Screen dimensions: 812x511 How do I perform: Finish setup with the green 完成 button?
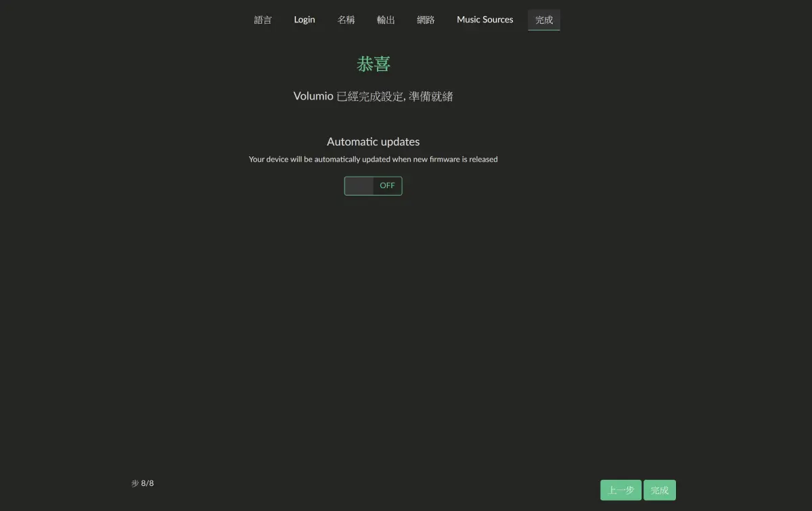[660, 490]
